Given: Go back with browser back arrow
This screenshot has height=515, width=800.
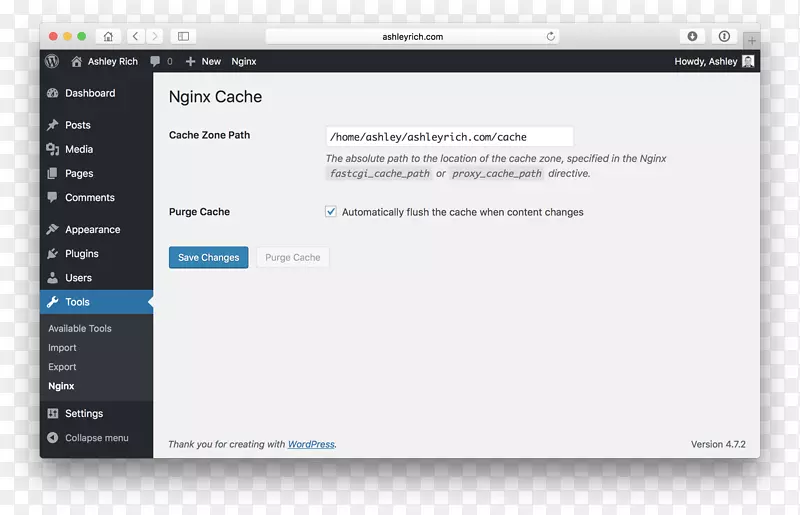Looking at the screenshot, I should pos(135,36).
